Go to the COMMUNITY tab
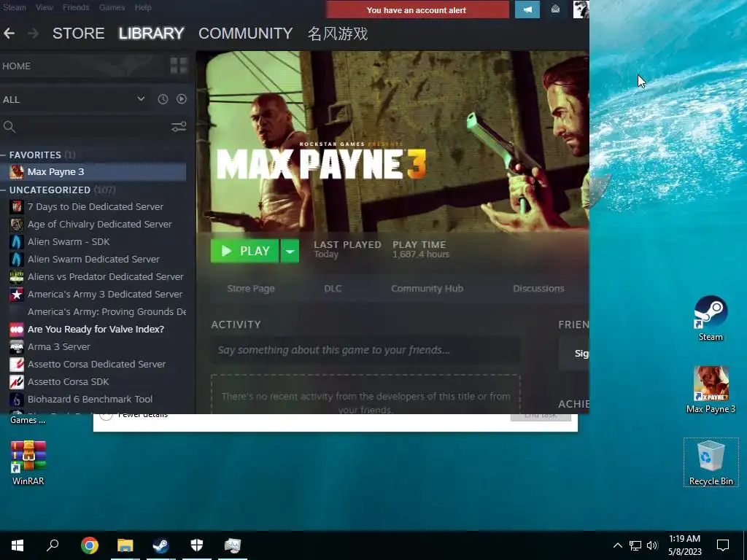Image resolution: width=747 pixels, height=560 pixels. point(245,34)
